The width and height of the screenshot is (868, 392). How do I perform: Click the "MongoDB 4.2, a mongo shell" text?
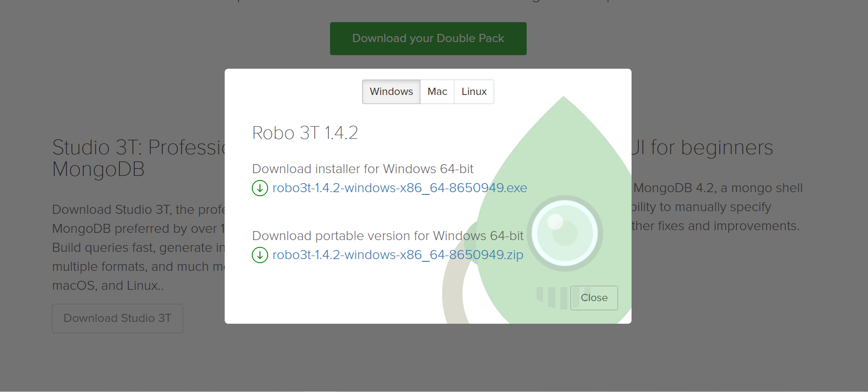[718, 188]
